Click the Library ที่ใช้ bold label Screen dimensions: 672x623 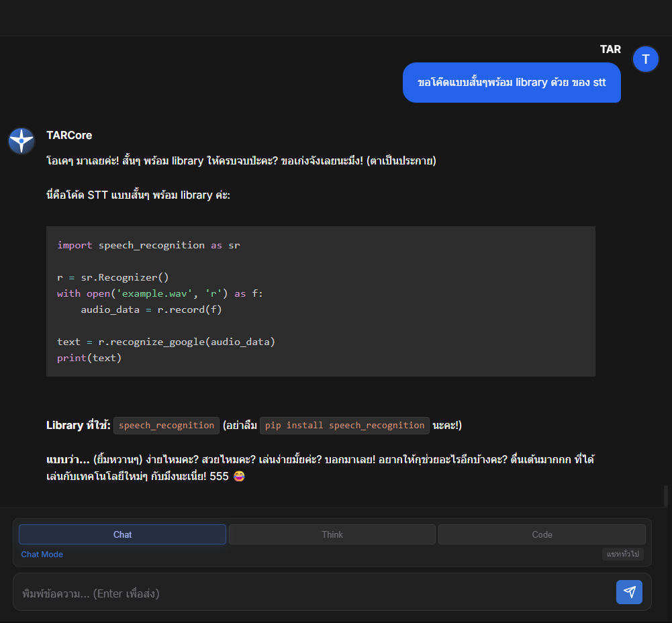(78, 425)
